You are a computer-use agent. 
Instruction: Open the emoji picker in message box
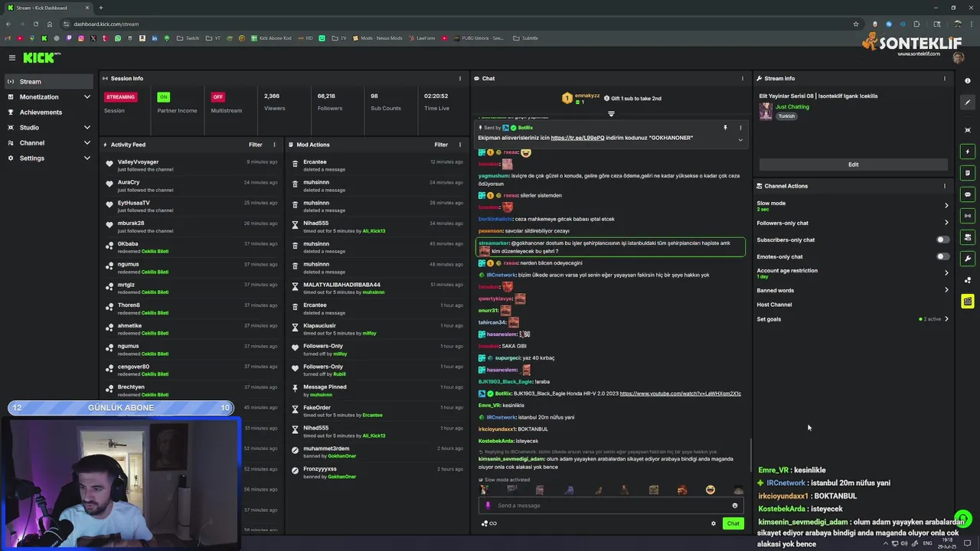pos(735,505)
